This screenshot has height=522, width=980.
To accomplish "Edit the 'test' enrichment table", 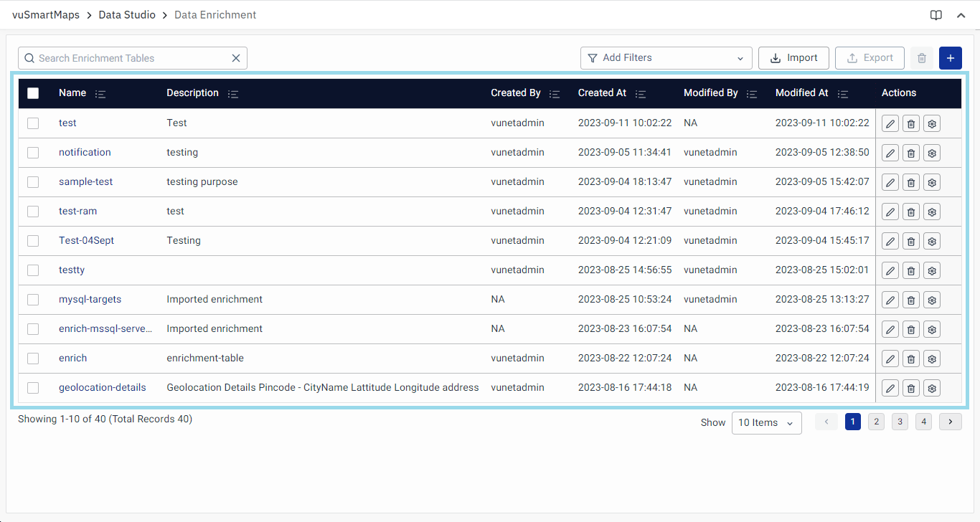I will click(x=890, y=123).
